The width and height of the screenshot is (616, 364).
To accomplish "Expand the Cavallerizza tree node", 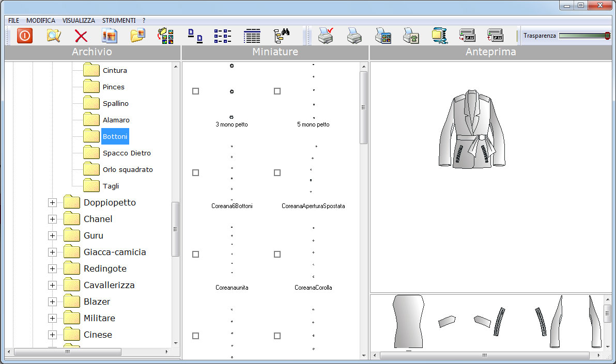I will pos(52,285).
